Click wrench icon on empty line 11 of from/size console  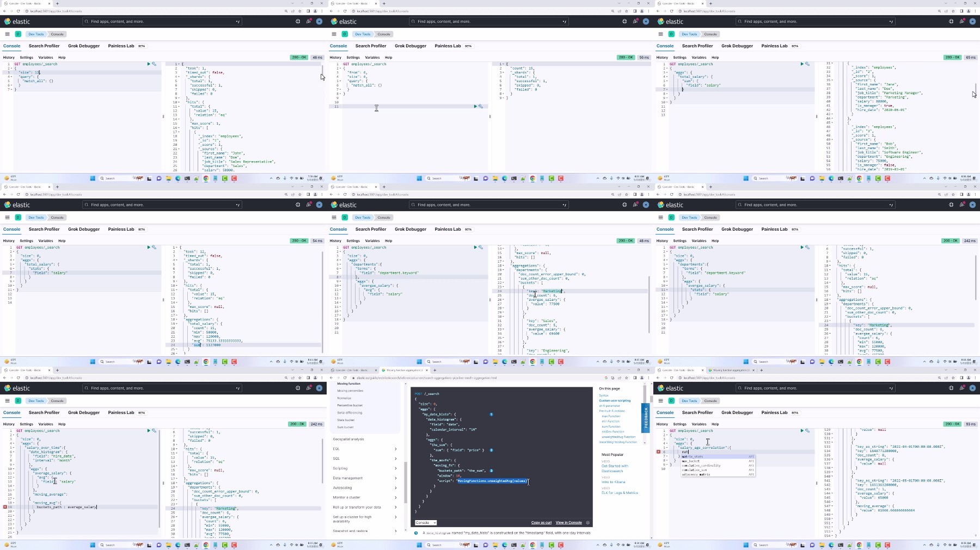tap(481, 107)
